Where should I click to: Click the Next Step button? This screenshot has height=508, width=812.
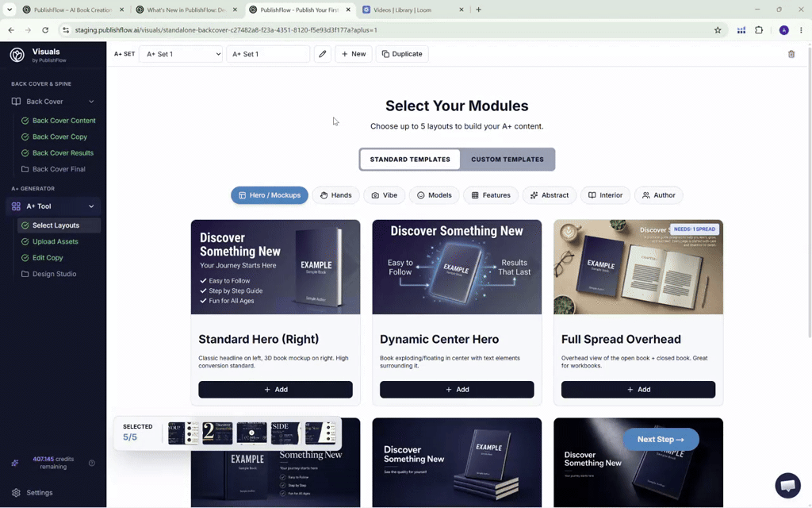(x=661, y=439)
